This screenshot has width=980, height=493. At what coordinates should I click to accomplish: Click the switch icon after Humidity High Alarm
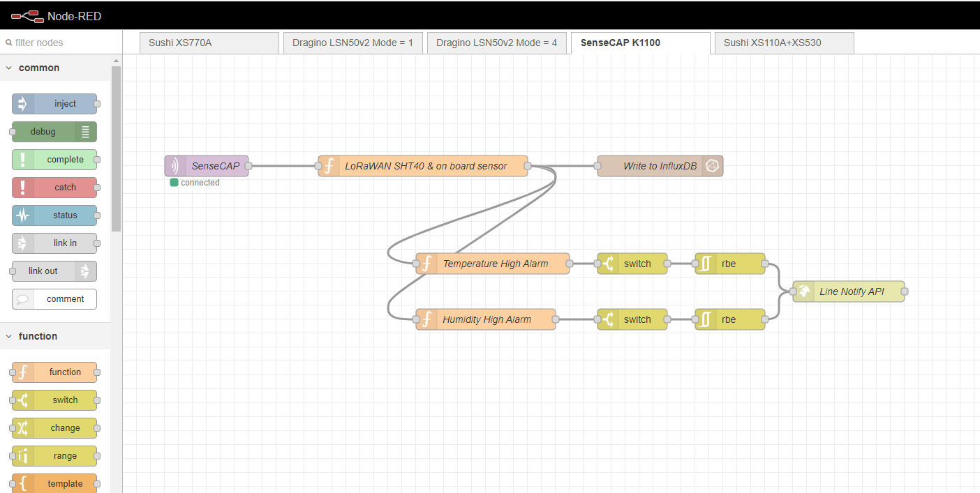point(608,319)
